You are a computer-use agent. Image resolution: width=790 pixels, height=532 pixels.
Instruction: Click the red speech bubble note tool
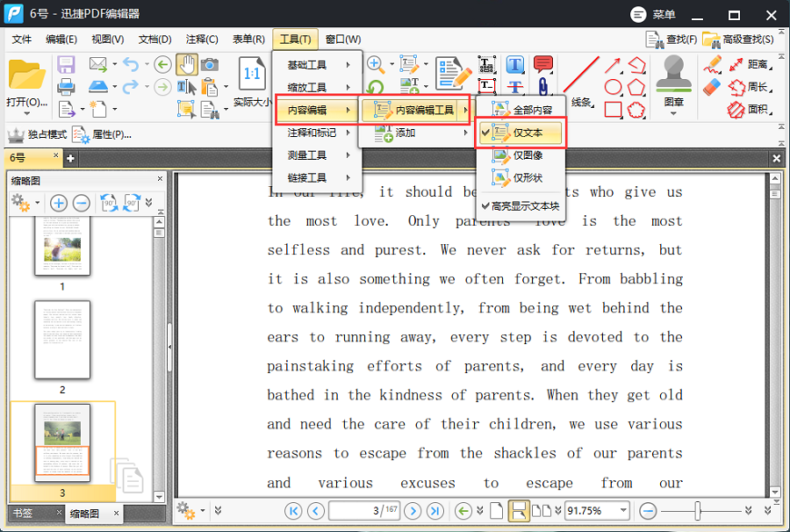pos(543,64)
